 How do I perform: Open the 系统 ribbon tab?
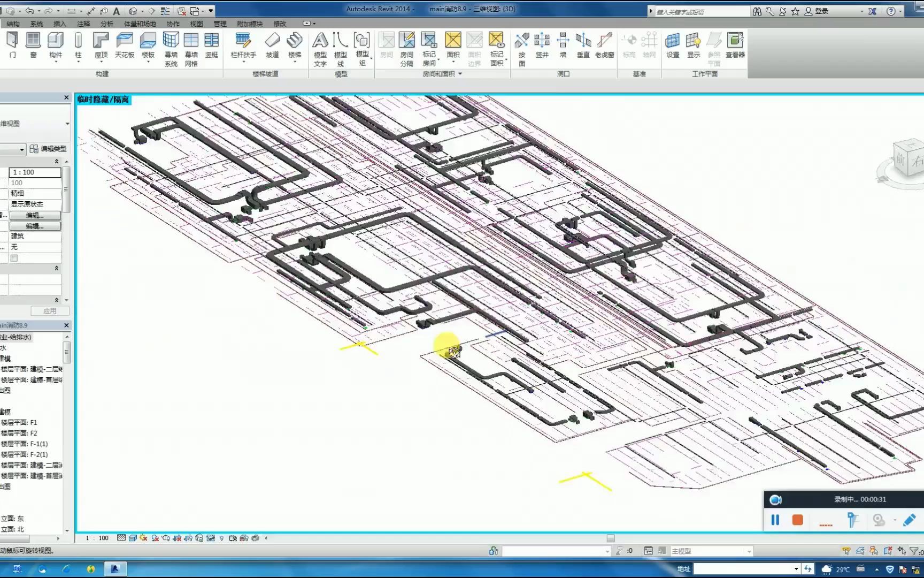(36, 24)
